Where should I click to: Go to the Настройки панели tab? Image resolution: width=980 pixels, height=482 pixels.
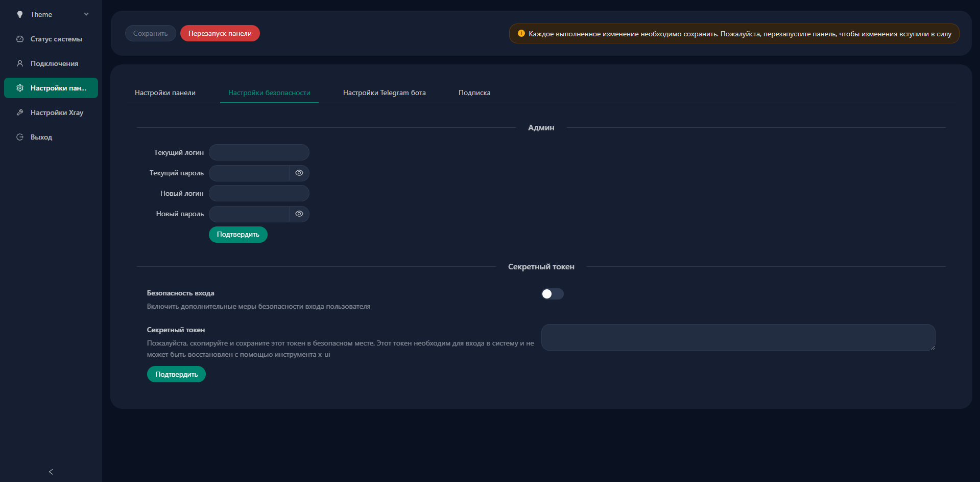click(165, 93)
